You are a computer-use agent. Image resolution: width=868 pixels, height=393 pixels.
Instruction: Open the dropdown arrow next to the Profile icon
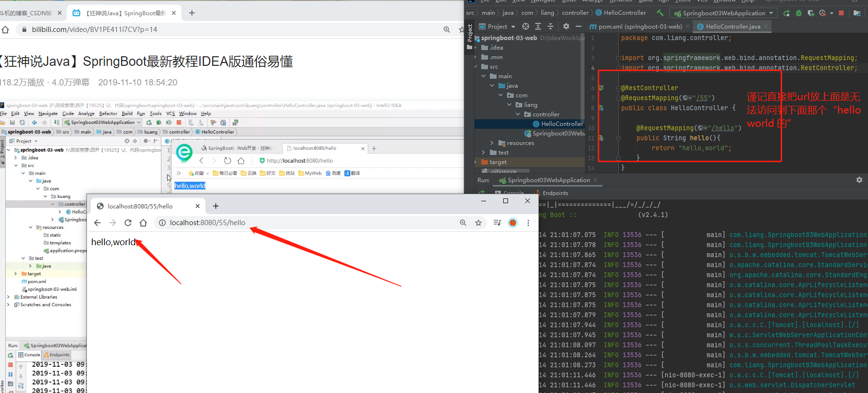click(x=831, y=13)
